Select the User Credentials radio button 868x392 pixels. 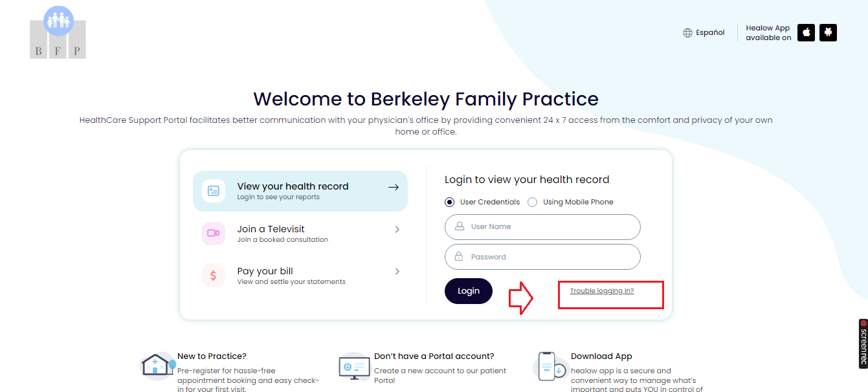[x=449, y=202]
